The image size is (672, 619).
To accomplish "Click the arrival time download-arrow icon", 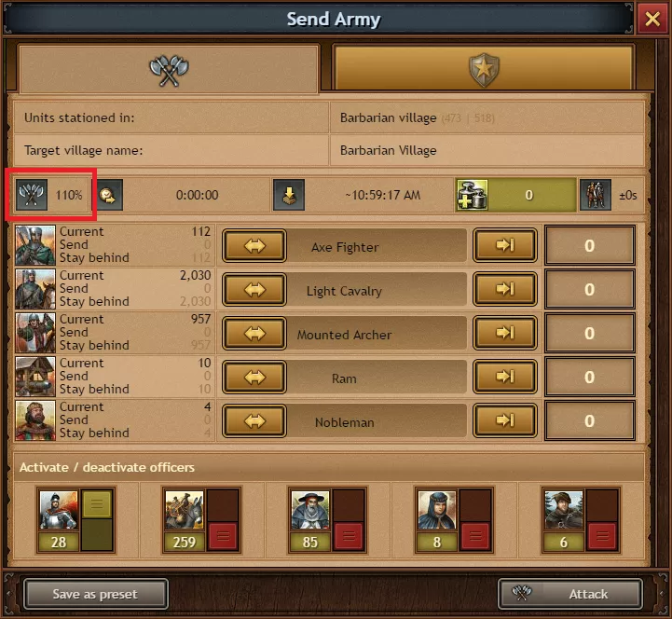I will tap(289, 195).
